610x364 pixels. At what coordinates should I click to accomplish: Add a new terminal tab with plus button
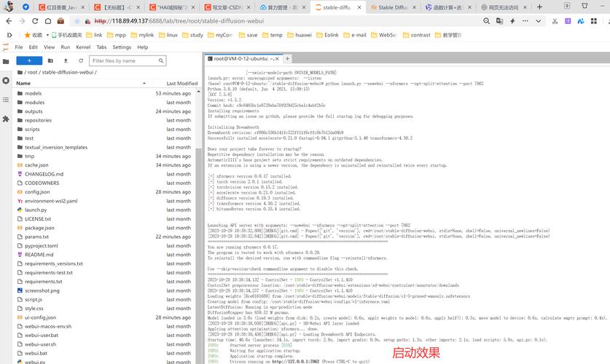pos(287,59)
